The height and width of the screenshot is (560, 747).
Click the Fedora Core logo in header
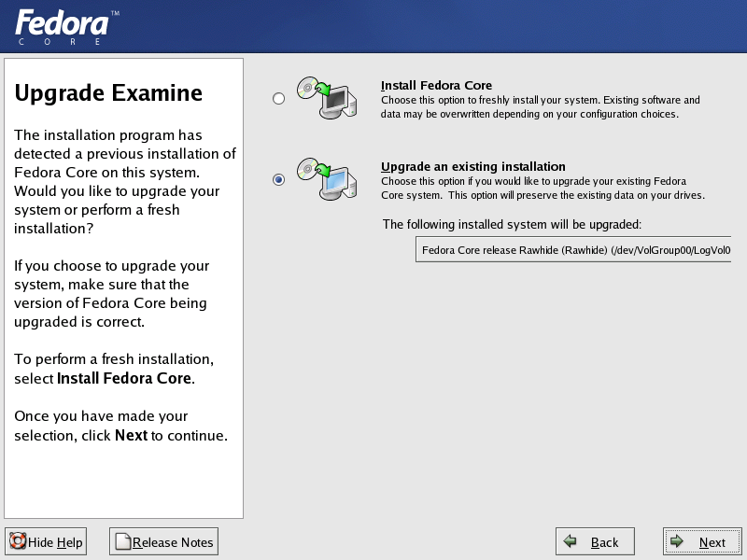point(66,27)
